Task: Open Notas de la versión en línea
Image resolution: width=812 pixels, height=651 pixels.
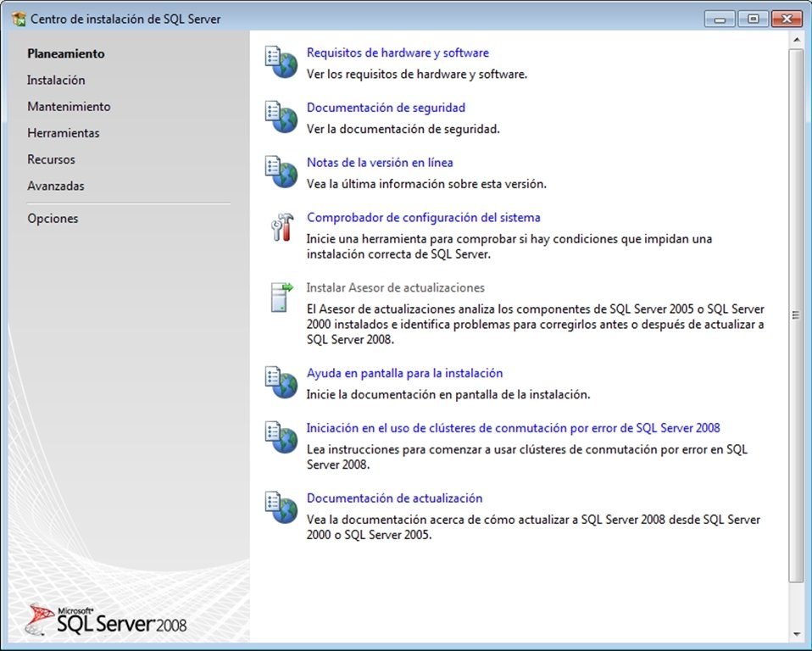Action: [380, 163]
